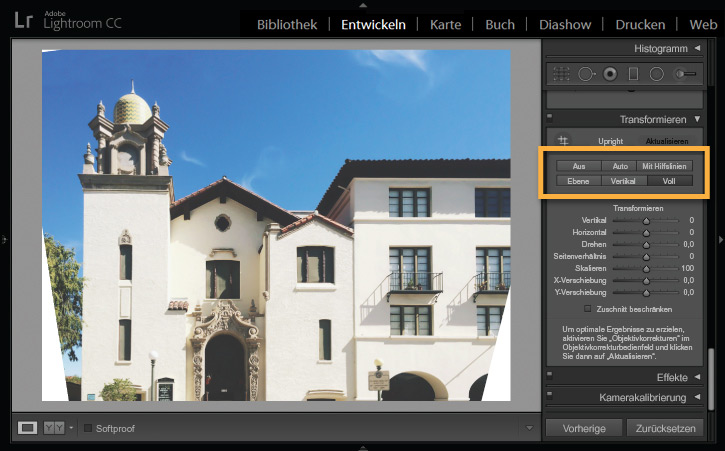This screenshot has height=451, width=725.
Task: Enable Zuschnitt beschränken checkbox
Action: (587, 309)
